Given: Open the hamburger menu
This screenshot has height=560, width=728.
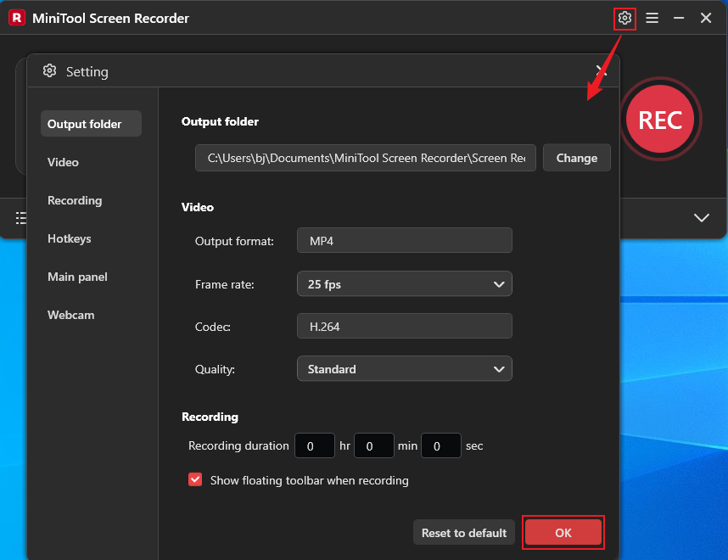Looking at the screenshot, I should [652, 18].
